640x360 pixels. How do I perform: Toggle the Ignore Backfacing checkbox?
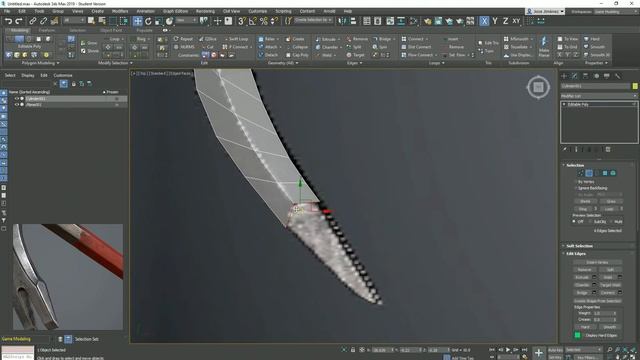(576, 188)
